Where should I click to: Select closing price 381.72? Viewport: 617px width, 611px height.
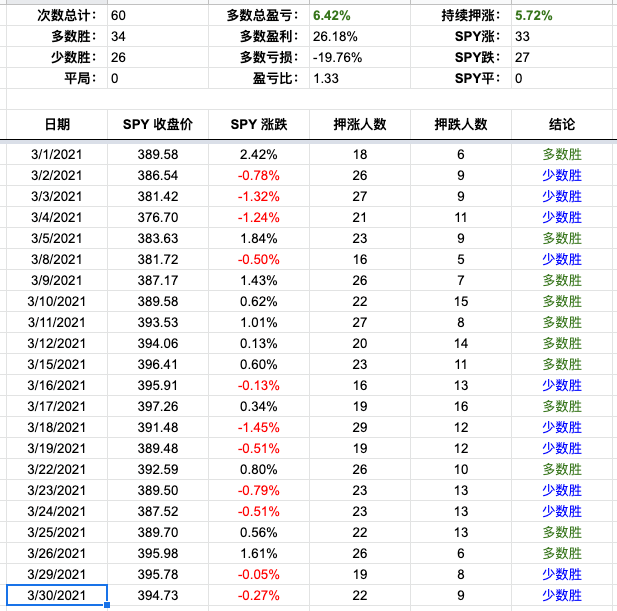click(x=158, y=259)
